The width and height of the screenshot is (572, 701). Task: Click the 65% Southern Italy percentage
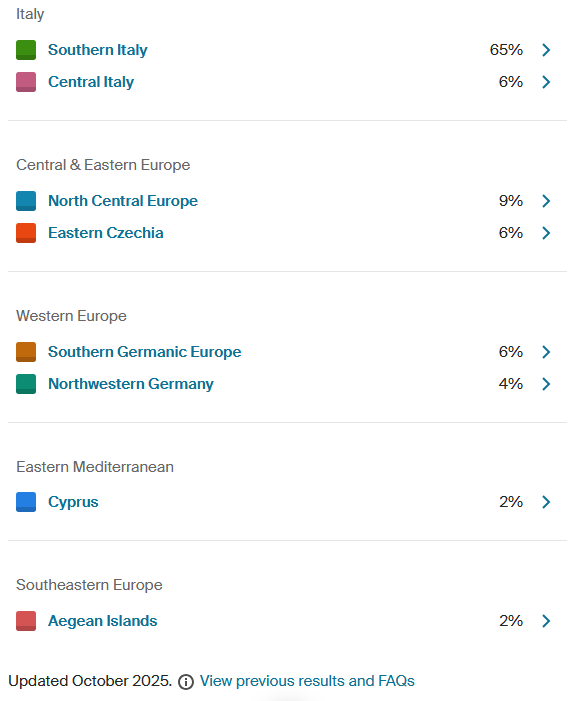click(x=506, y=50)
